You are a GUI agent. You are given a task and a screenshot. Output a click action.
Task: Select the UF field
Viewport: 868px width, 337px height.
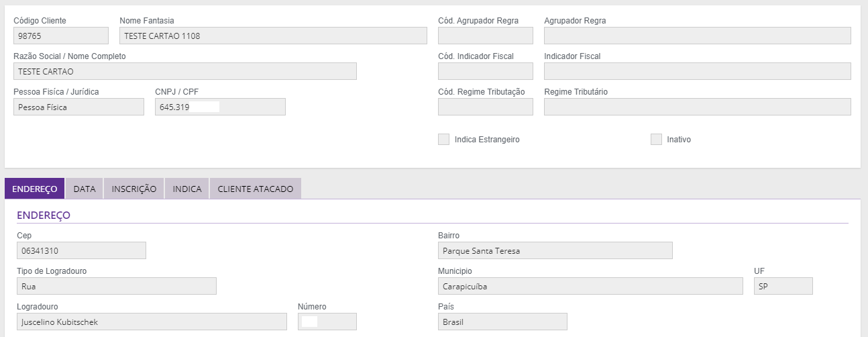(783, 286)
